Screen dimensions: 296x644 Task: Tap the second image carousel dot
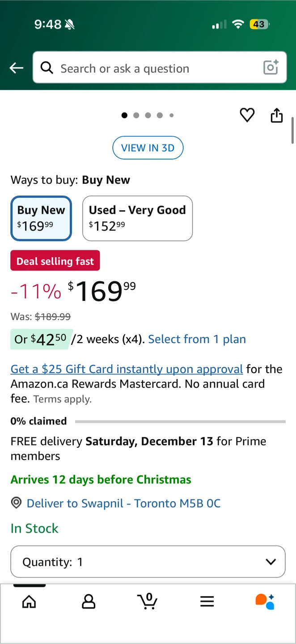(x=136, y=115)
